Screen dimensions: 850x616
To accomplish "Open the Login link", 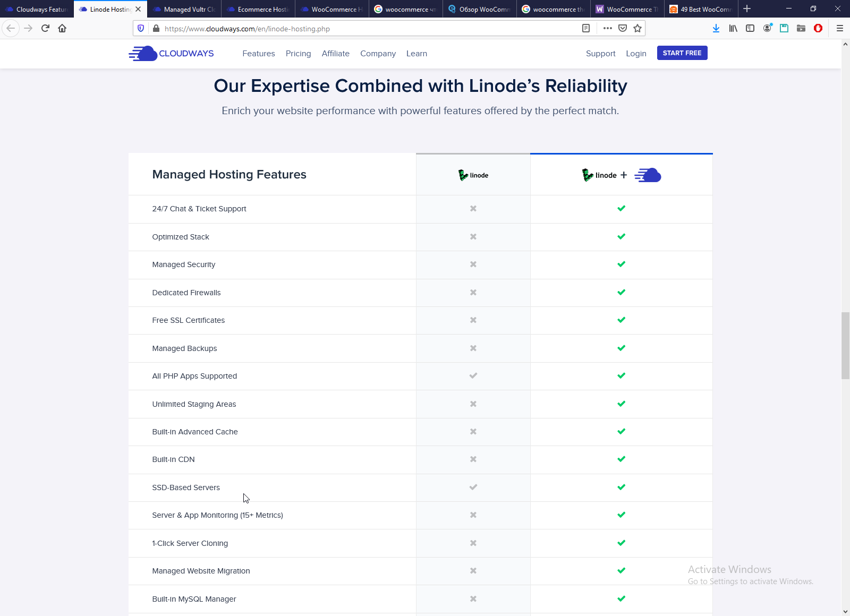I will click(636, 54).
